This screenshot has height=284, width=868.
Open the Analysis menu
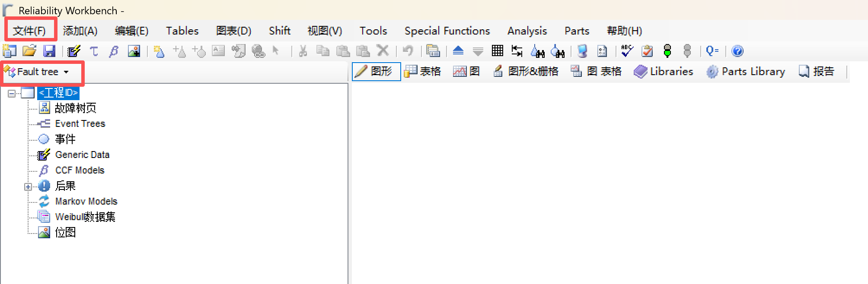pyautogui.click(x=527, y=31)
